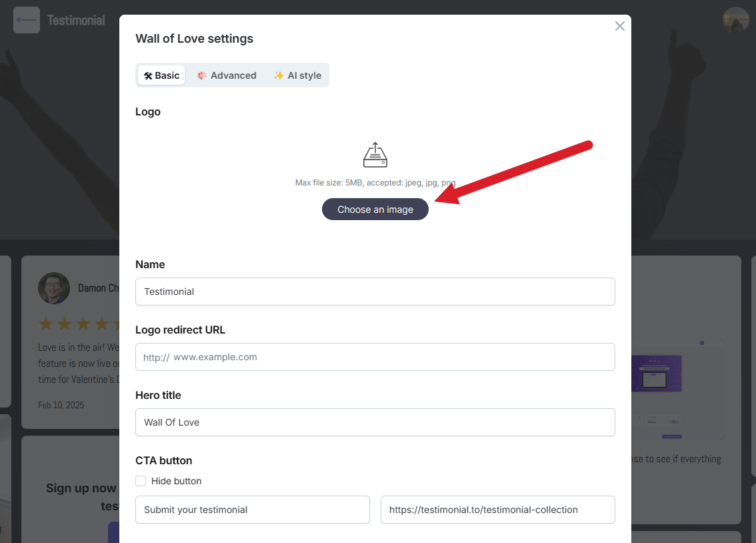Click the star rating under Damon's name
The width and height of the screenshot is (756, 543).
(x=79, y=324)
